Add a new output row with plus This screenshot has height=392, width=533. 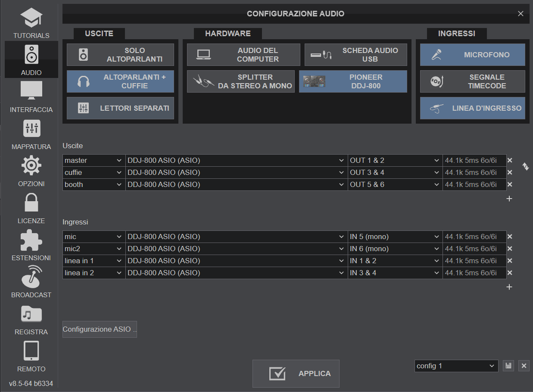(509, 199)
